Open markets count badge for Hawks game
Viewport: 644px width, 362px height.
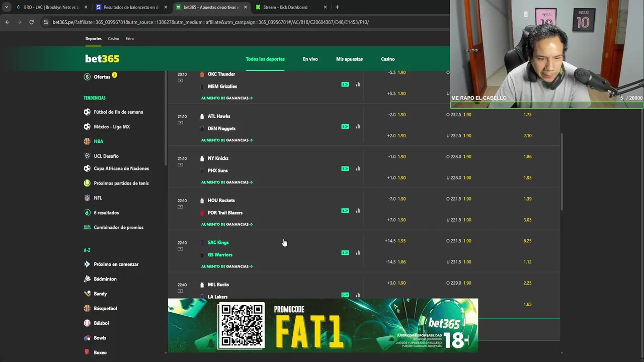coord(345,126)
